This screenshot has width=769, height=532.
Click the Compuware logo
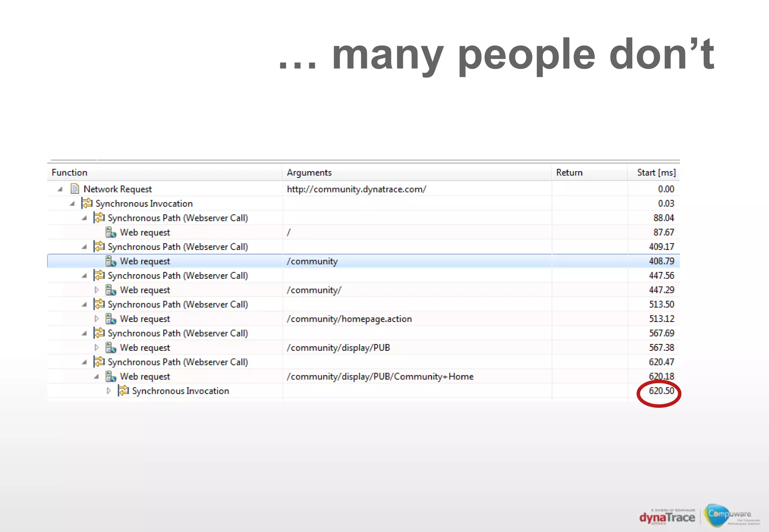point(731,515)
